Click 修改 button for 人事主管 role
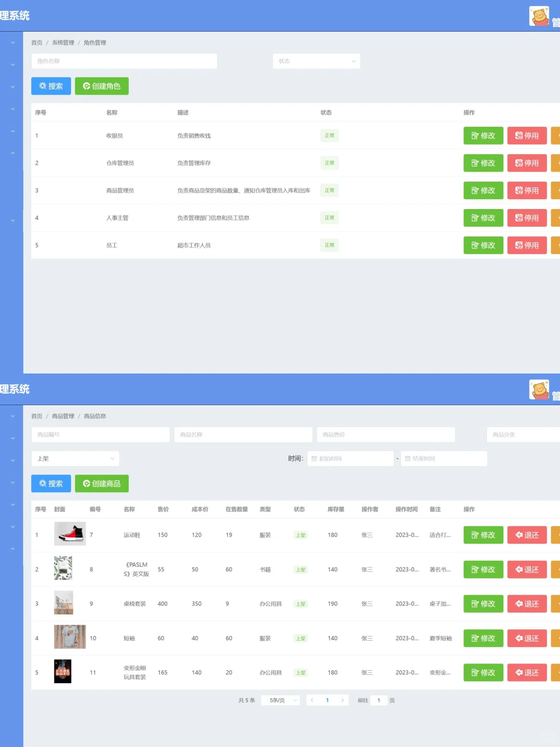The image size is (560, 747). pos(483,217)
